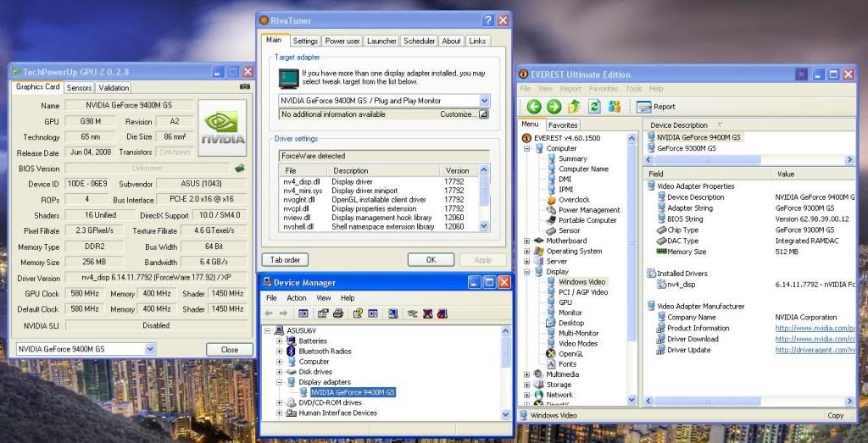The width and height of the screenshot is (868, 443).
Task: Open the Power user tab in RivaTuner
Action: pyautogui.click(x=342, y=41)
